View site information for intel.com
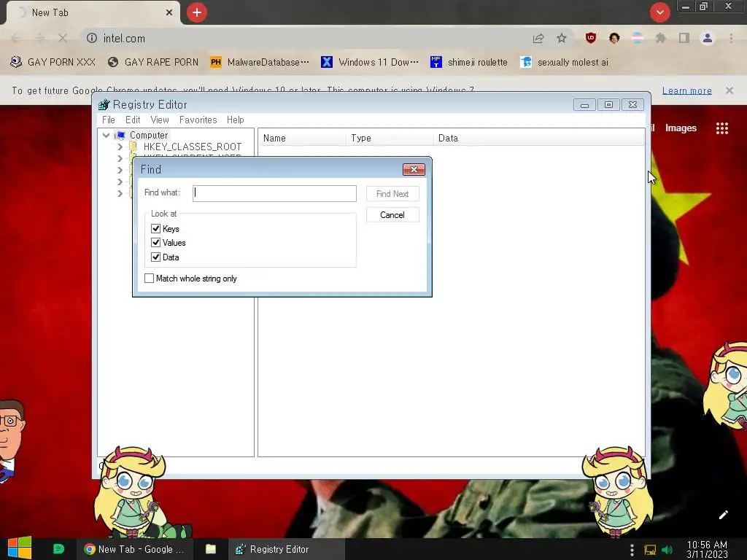The image size is (747, 560). point(92,38)
